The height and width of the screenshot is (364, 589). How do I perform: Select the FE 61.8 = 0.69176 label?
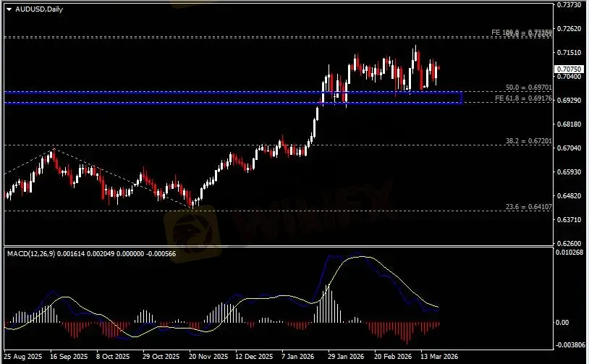pyautogui.click(x=524, y=98)
